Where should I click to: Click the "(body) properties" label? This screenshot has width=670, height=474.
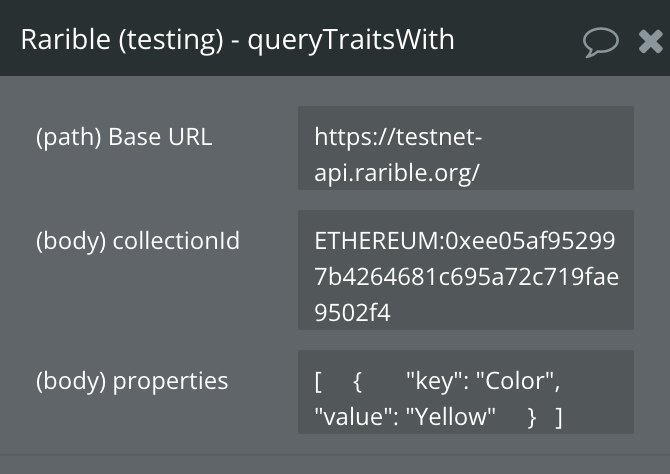tap(132, 381)
